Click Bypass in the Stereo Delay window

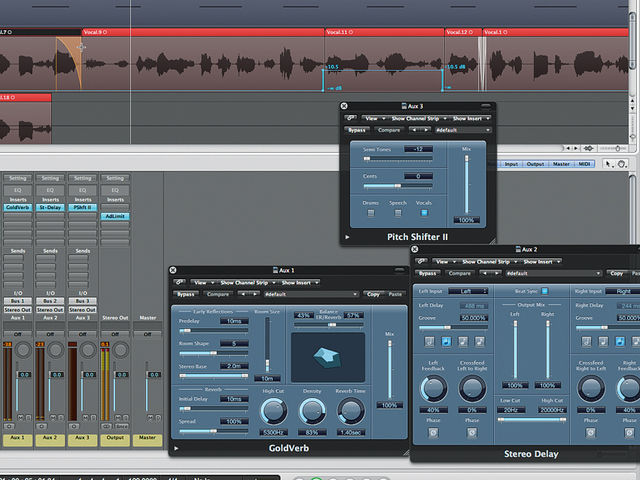(427, 273)
